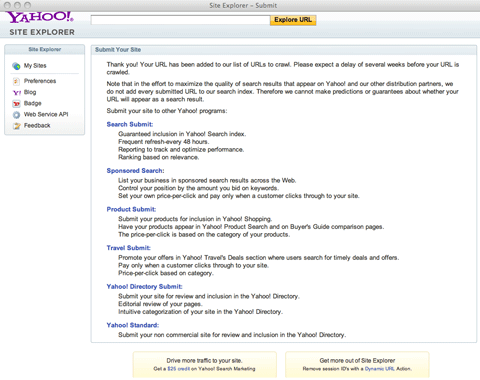This screenshot has width=480, height=380.
Task: Zoom the Site Explorer window
Action: click(27, 5)
